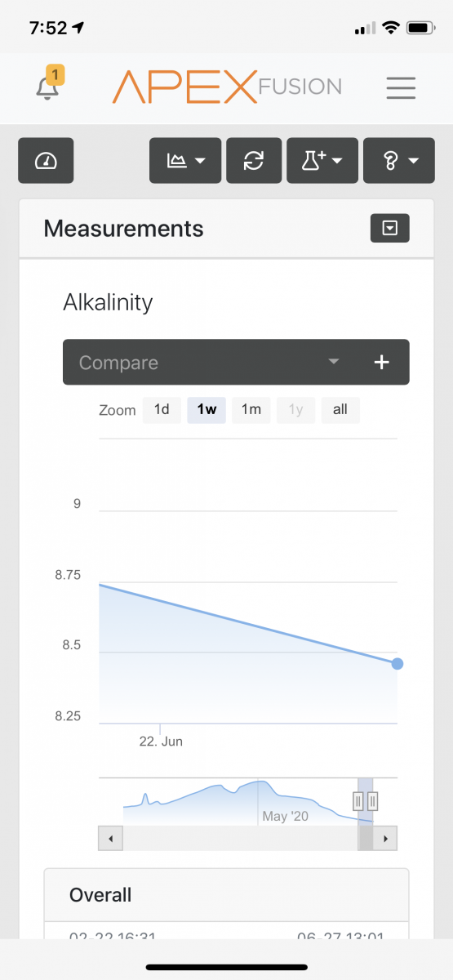Image resolution: width=453 pixels, height=980 pixels.
Task: Click the navigator left range handle
Action: click(358, 801)
